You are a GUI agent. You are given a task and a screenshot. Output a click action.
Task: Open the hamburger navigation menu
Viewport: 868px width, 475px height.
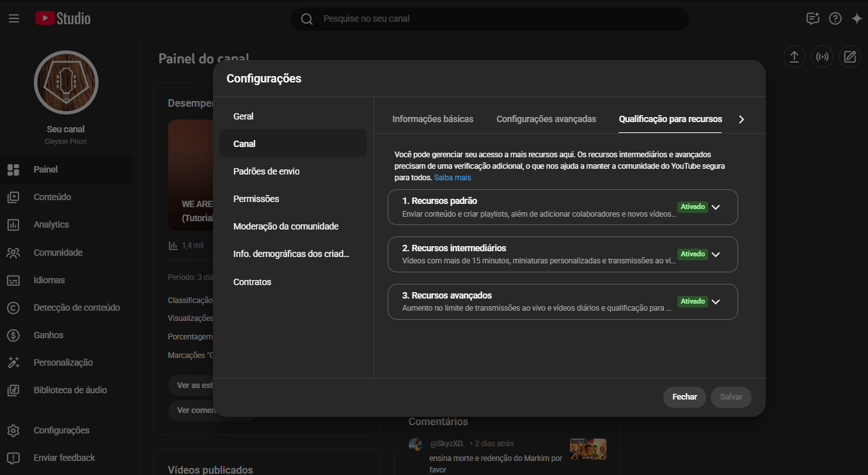[x=14, y=19]
